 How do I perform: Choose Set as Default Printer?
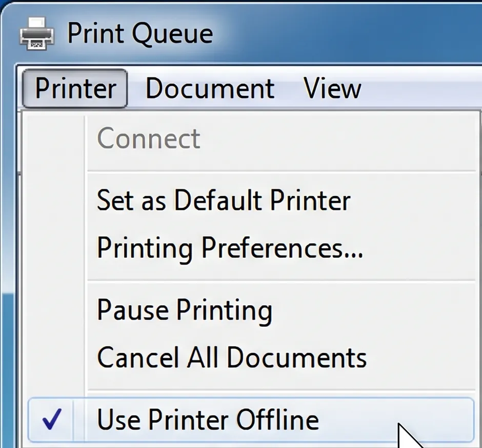coord(251,200)
